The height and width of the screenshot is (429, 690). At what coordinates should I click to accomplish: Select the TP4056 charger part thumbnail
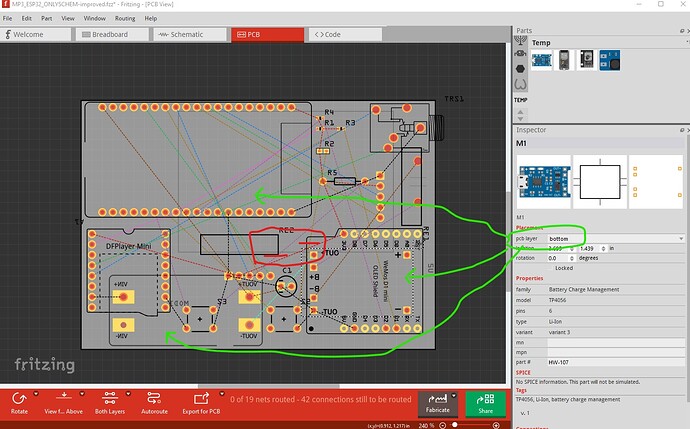tap(541, 60)
